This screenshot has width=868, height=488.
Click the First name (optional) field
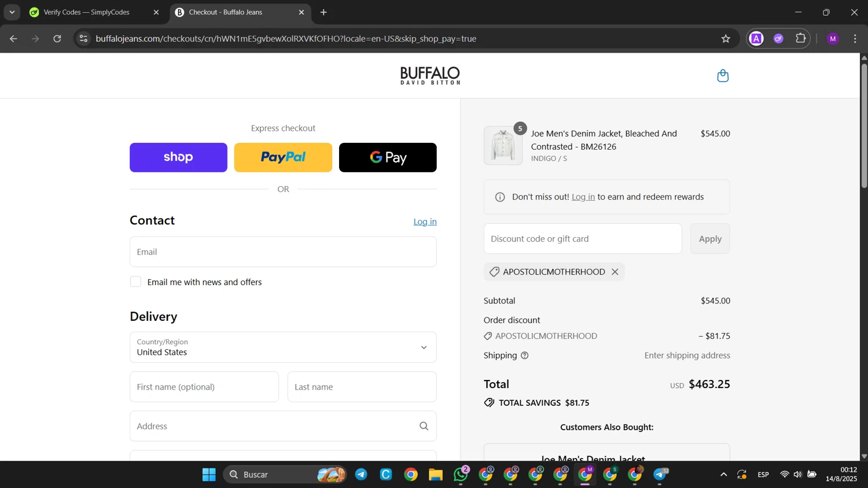[x=204, y=387]
